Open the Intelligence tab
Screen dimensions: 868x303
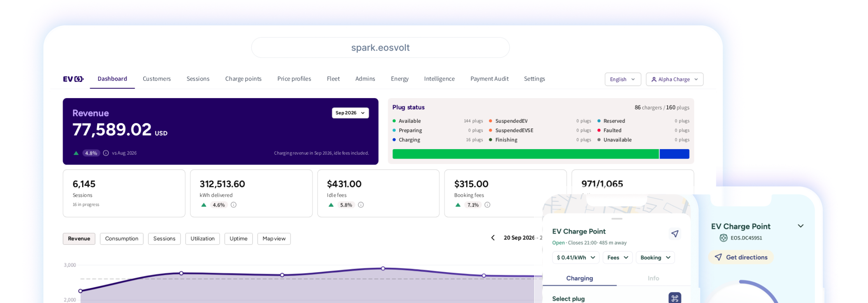pyautogui.click(x=439, y=79)
